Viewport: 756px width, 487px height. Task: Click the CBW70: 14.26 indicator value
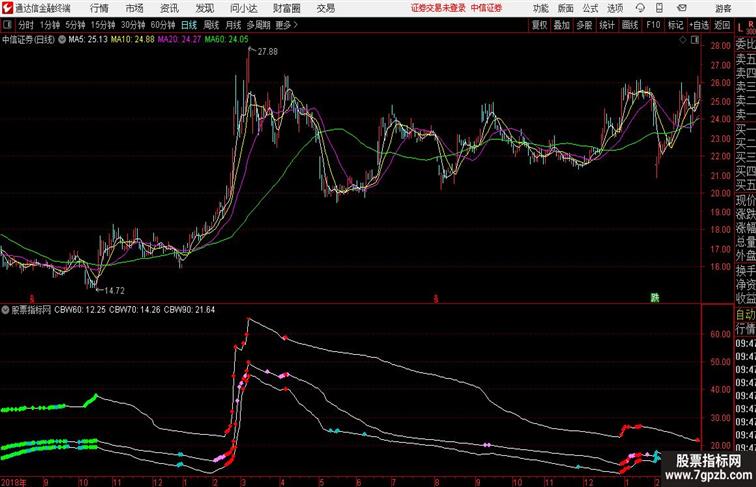pyautogui.click(x=135, y=310)
